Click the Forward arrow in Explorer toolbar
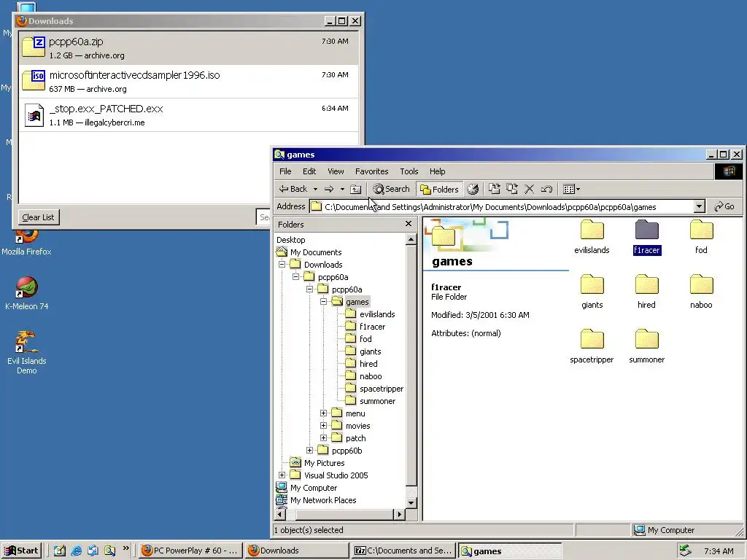The image size is (747, 560). 329,189
